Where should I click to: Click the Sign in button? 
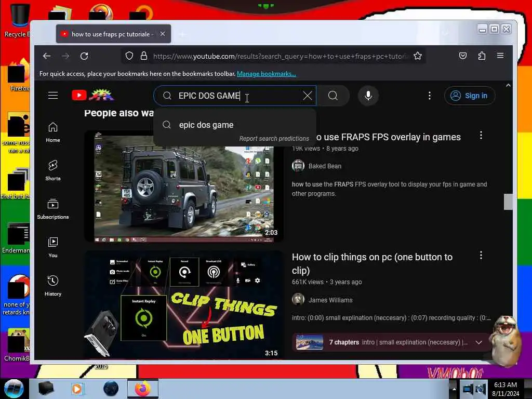click(x=470, y=96)
